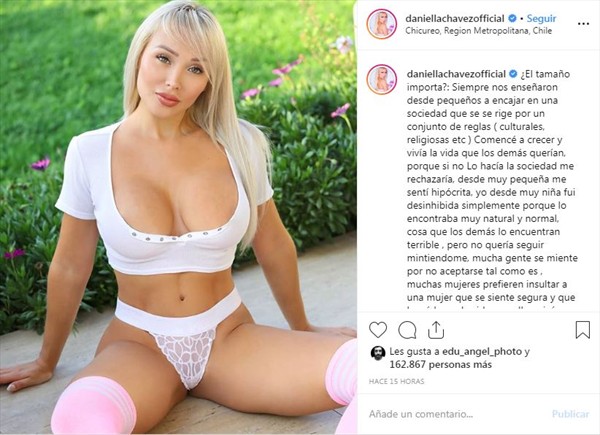Open the three-dot more options menu
Viewport: 600px width, 435px height.
583,24
